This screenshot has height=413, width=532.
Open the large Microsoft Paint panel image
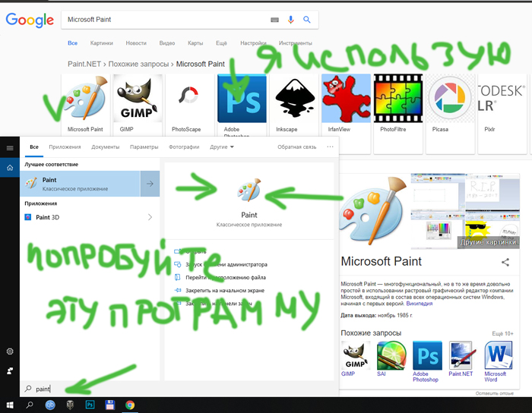tap(375, 211)
